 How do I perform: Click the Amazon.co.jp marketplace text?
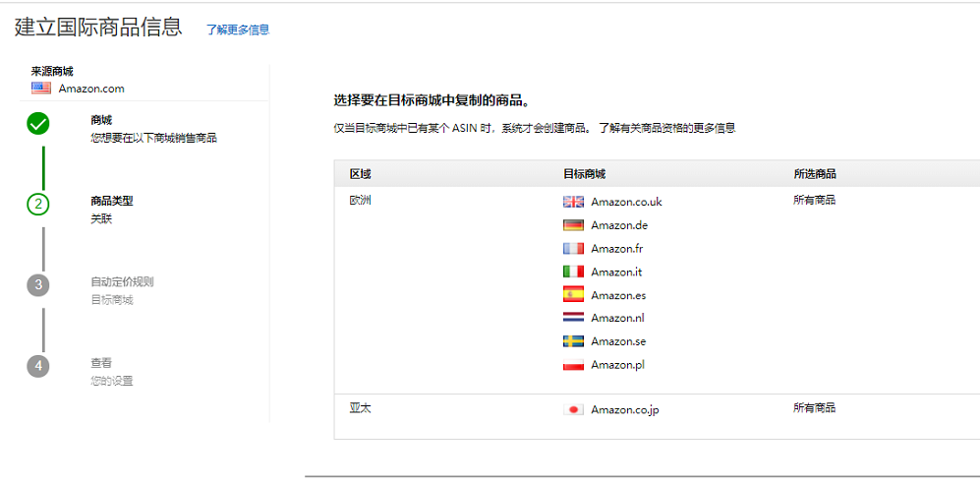(625, 410)
